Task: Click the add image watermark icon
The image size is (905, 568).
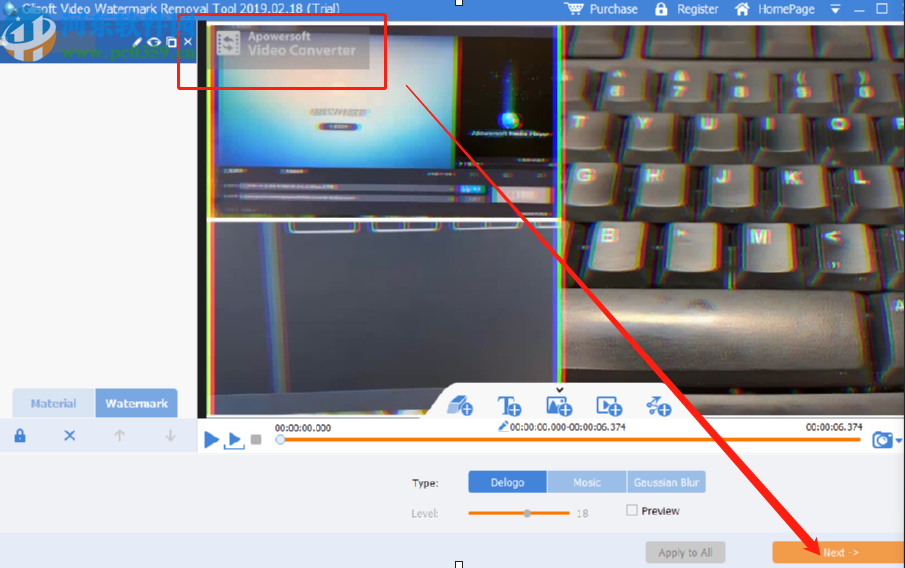Action: pyautogui.click(x=559, y=406)
